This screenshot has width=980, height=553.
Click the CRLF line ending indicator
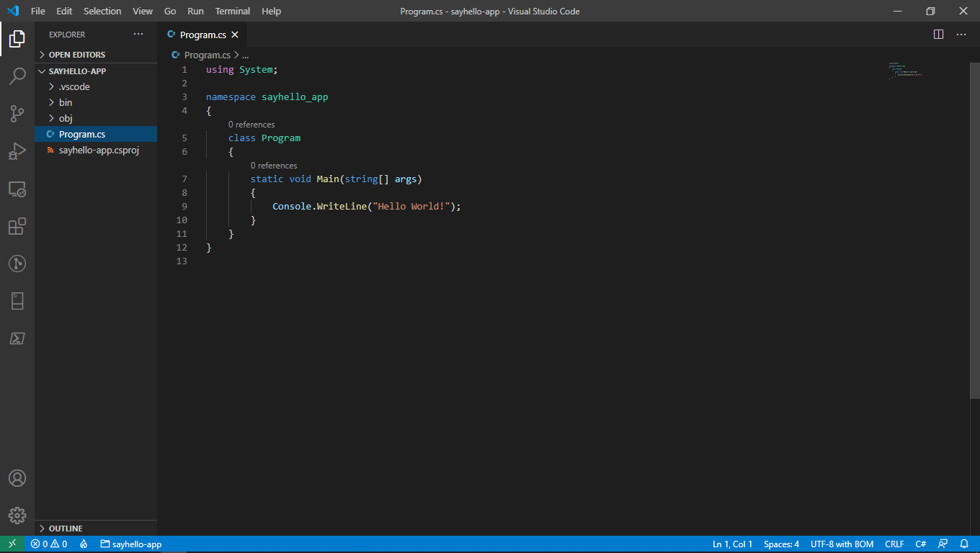[x=894, y=544]
